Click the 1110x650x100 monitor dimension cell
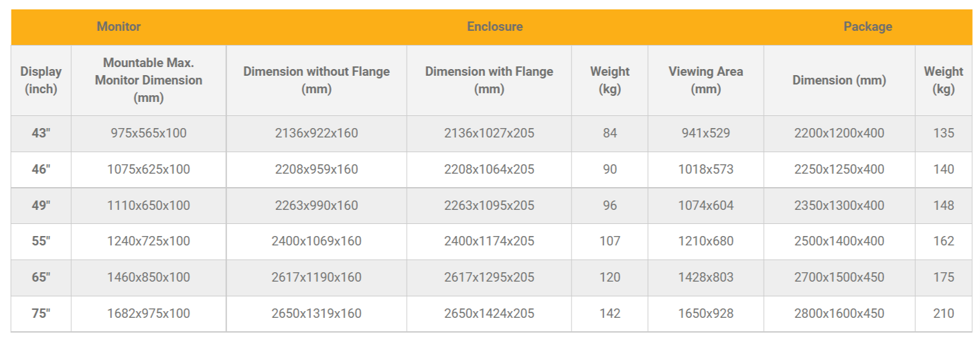 coord(149,205)
